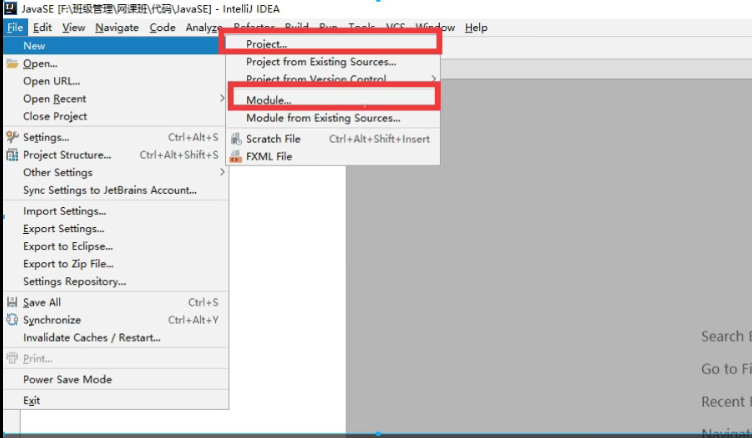Image resolution: width=752 pixels, height=438 pixels.
Task: Click the Project Structure icon
Action: coord(12,155)
